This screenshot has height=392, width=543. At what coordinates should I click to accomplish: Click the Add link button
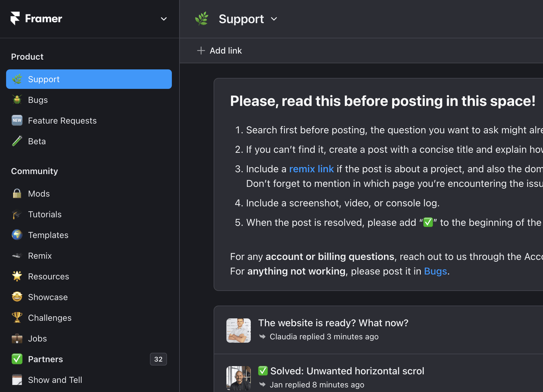click(219, 51)
